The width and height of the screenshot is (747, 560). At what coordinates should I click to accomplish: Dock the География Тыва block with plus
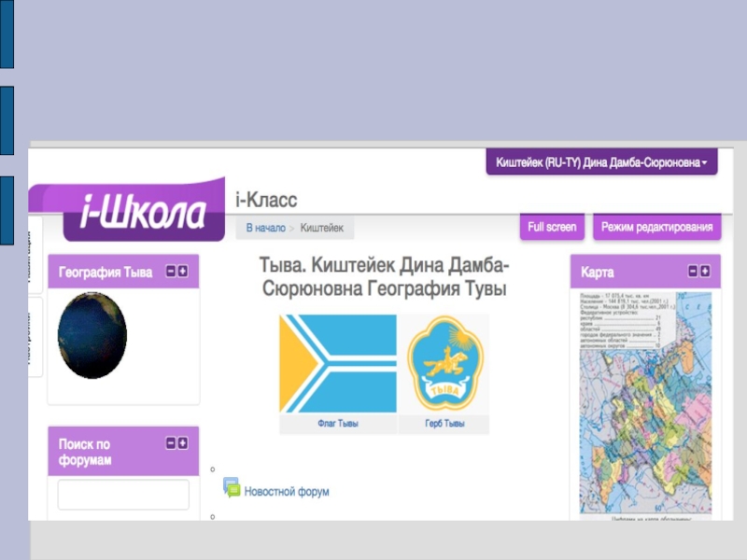point(182,272)
